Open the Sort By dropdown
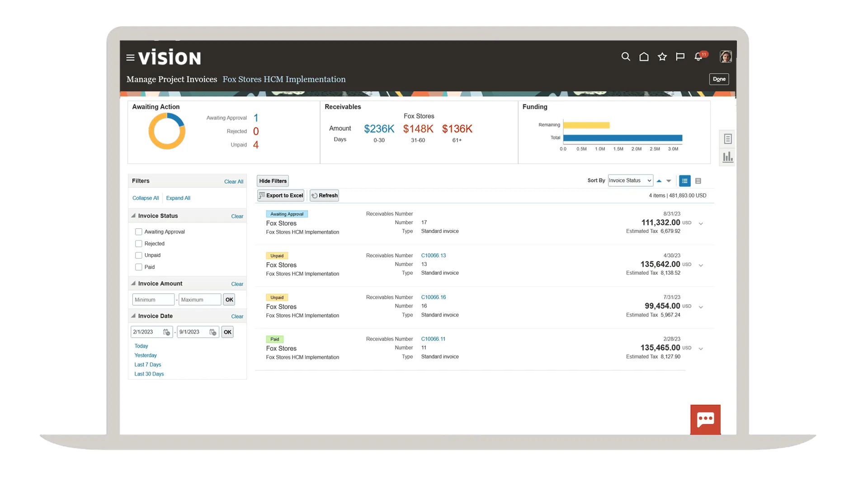The height and width of the screenshot is (490, 868). tap(630, 180)
